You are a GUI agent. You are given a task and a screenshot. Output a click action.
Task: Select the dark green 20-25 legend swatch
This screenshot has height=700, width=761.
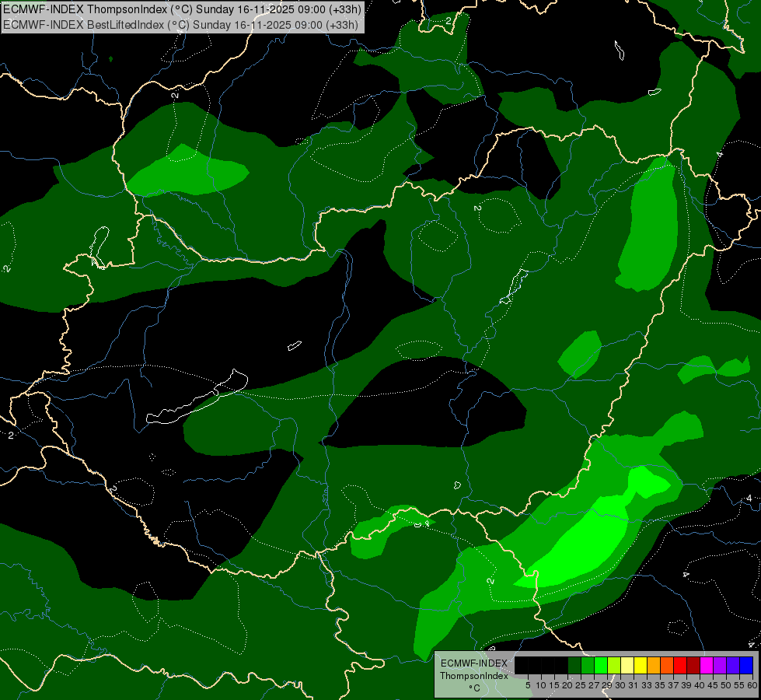coord(574,665)
